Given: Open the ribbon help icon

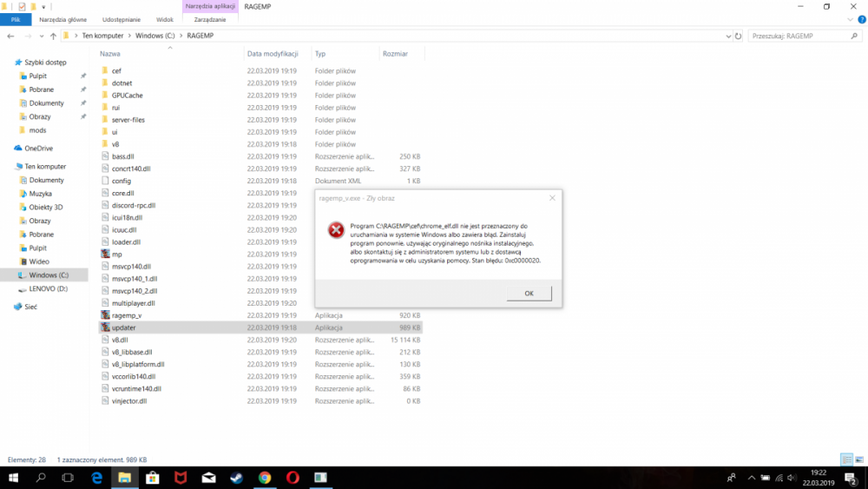Looking at the screenshot, I should 862,19.
